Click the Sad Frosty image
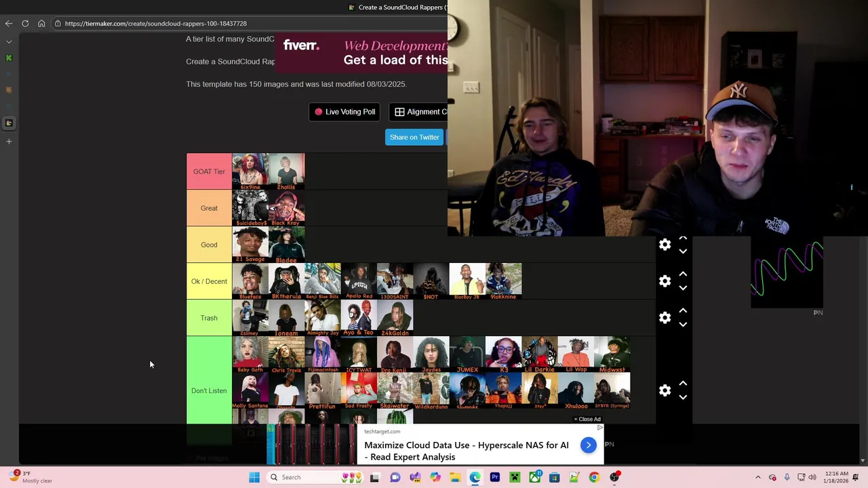The height and width of the screenshot is (488, 868). 359,391
